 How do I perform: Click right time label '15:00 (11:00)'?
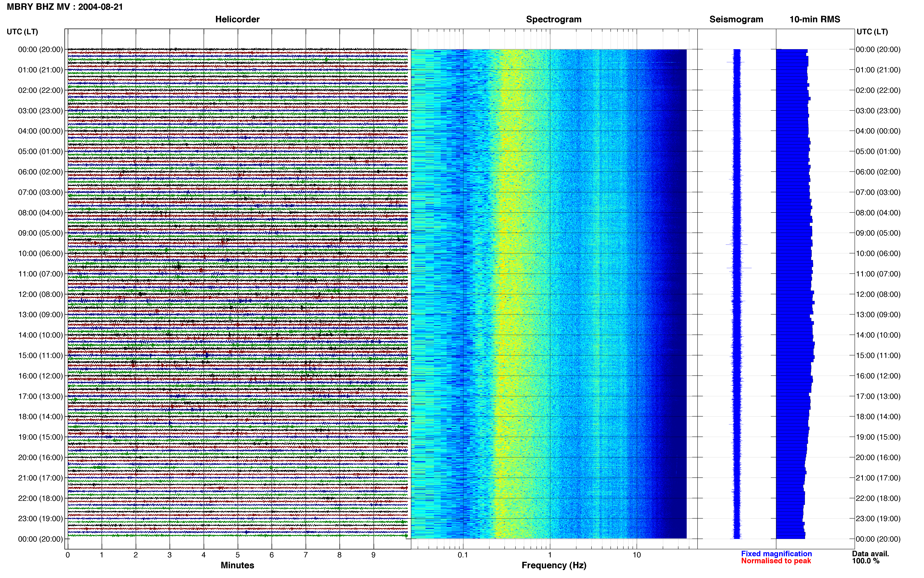tap(878, 356)
